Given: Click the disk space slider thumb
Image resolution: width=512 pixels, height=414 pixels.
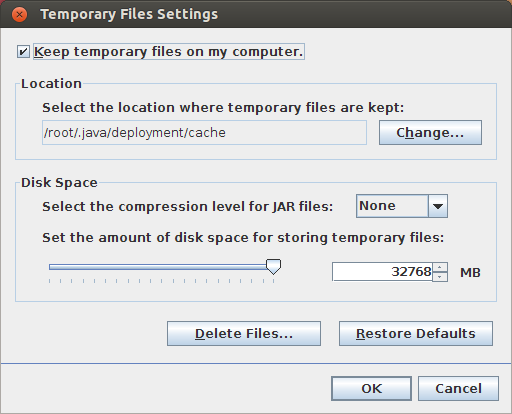Looking at the screenshot, I should click(x=273, y=267).
